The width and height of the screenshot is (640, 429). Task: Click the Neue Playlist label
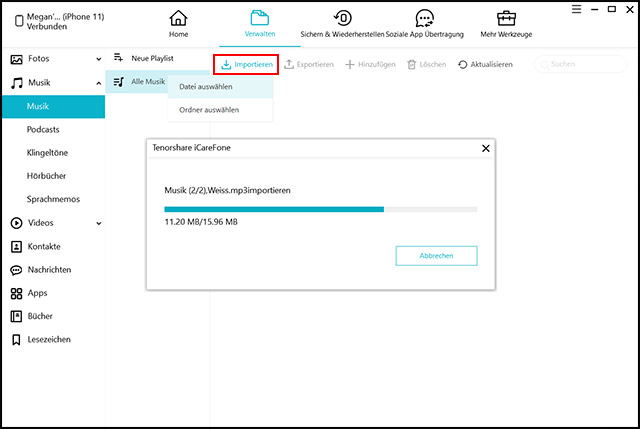coord(152,58)
